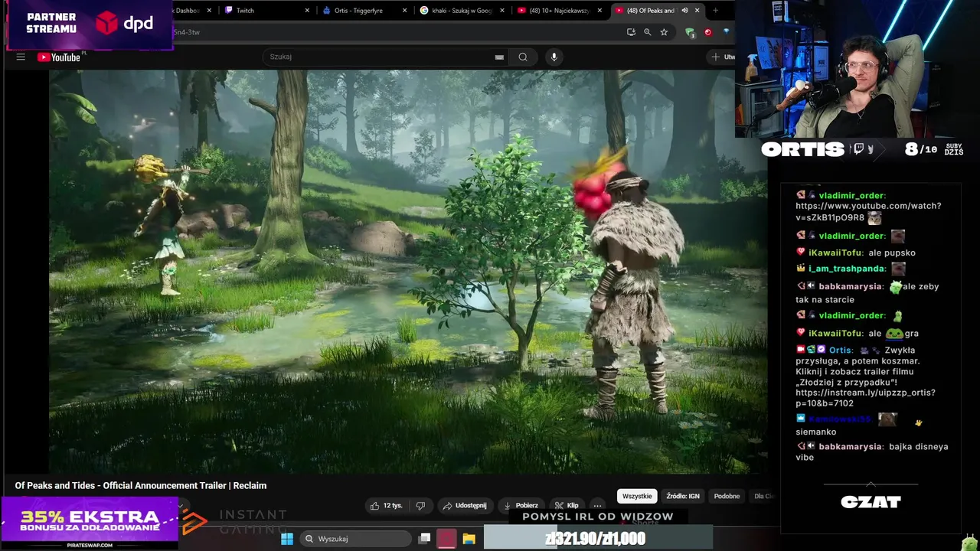This screenshot has width=980, height=551.
Task: Click the Klip clip button
Action: coord(567,506)
